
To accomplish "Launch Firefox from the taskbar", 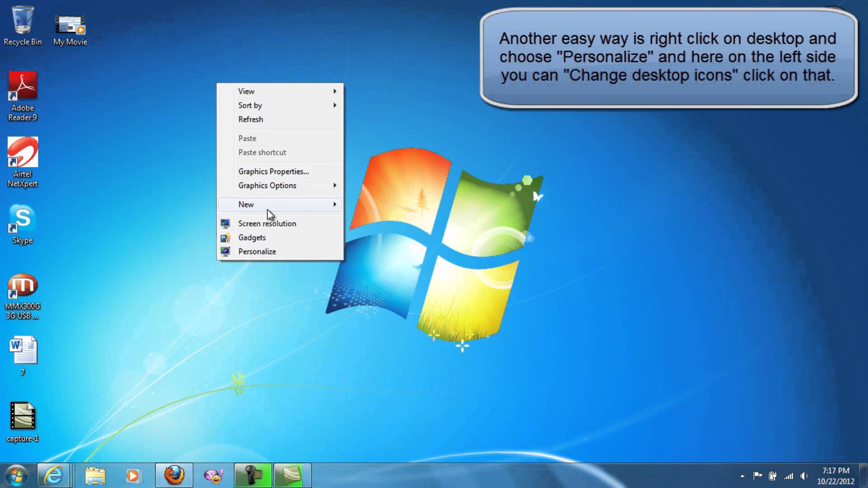I will tap(174, 475).
